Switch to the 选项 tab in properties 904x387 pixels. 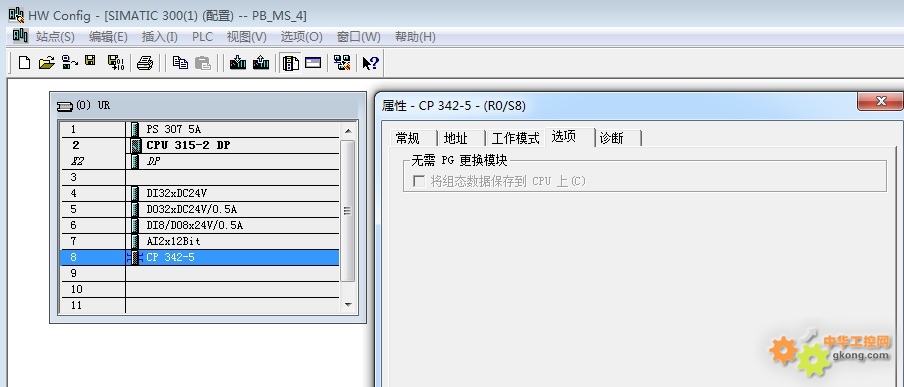point(569,137)
